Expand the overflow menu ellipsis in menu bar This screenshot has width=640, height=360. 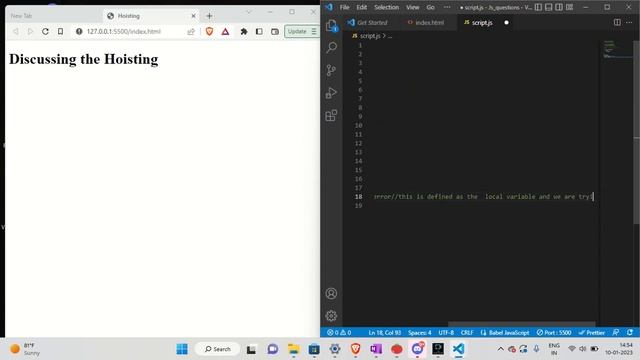pos(447,7)
